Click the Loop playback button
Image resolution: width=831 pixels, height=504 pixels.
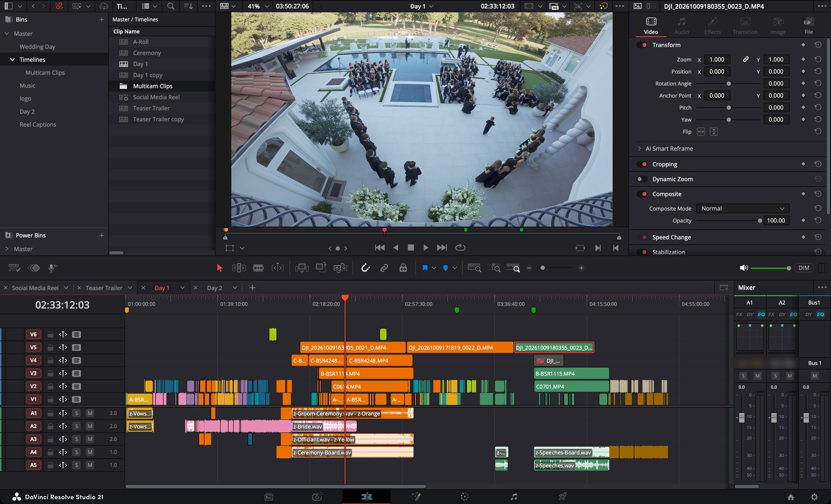(460, 248)
